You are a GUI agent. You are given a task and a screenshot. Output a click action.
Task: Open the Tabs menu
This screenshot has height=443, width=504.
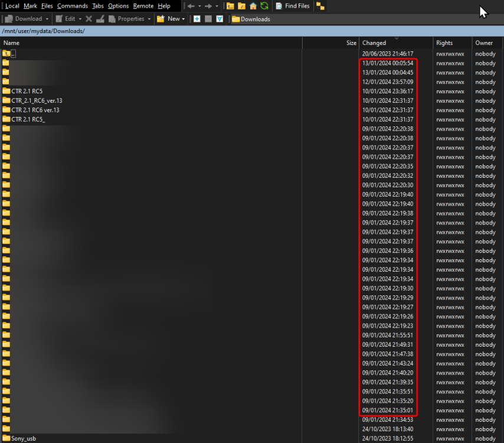(x=98, y=6)
